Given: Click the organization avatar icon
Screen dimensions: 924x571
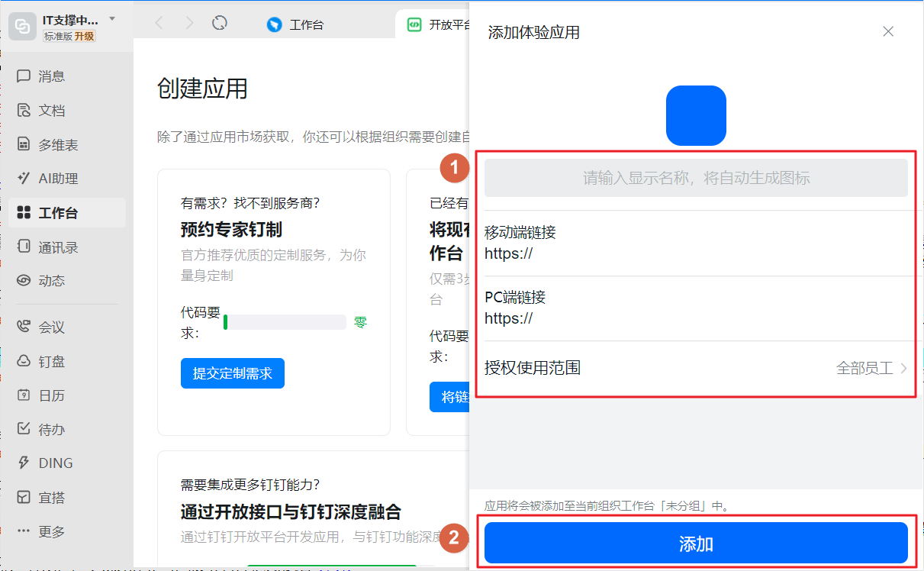Looking at the screenshot, I should click(x=23, y=27).
